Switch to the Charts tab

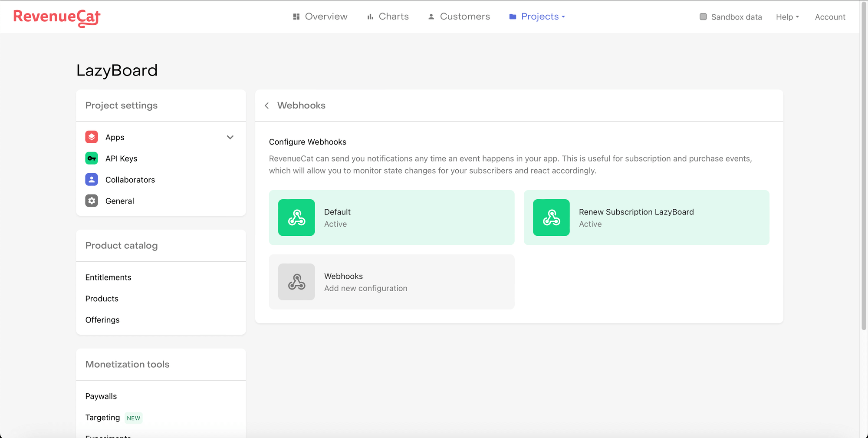388,16
